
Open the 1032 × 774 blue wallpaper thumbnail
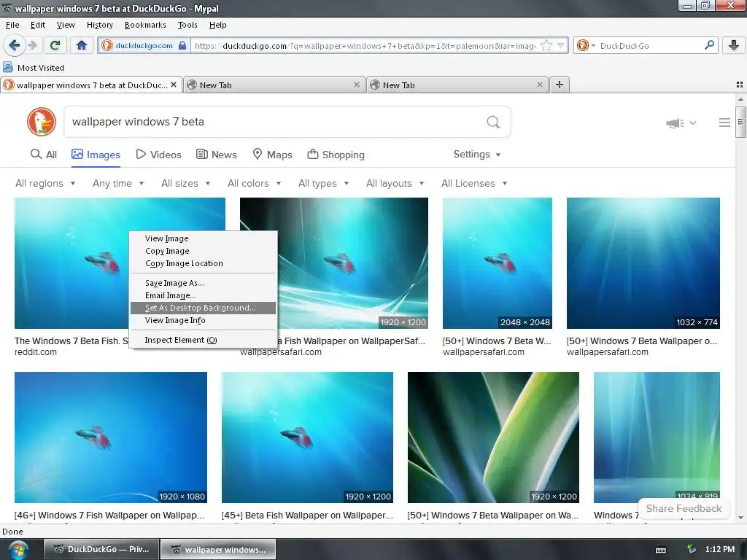point(643,262)
